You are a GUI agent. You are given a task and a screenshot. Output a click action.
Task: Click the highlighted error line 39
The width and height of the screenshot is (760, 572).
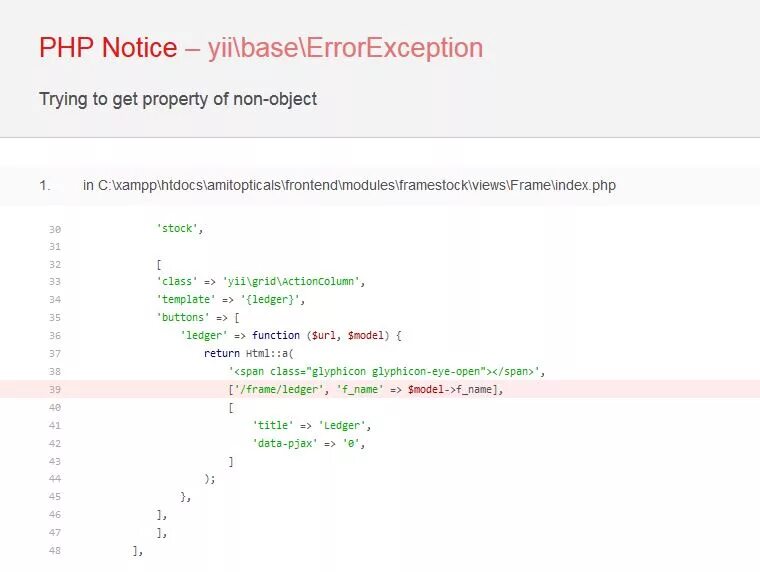pyautogui.click(x=380, y=389)
